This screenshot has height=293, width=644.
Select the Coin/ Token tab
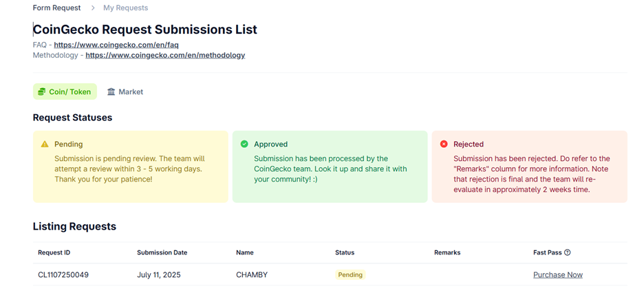click(65, 92)
